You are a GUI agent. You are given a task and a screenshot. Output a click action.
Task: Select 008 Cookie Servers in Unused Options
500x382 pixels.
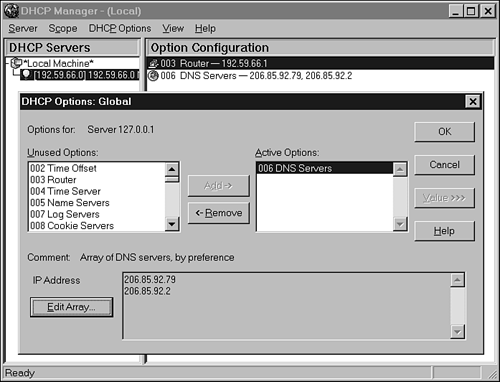(x=97, y=226)
